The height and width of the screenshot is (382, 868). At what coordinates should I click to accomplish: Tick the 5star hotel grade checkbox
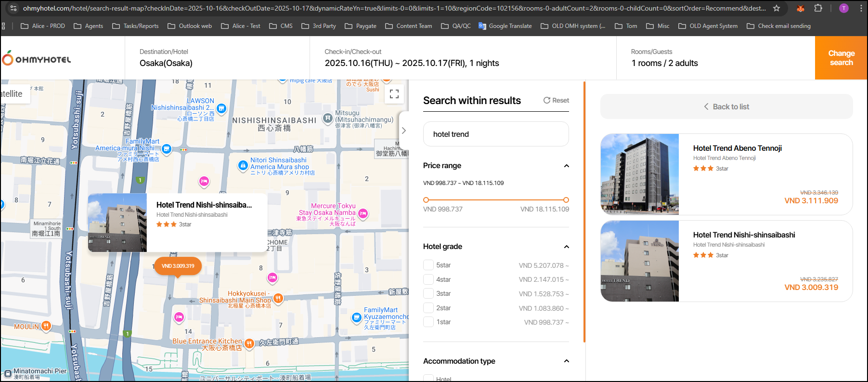point(428,265)
